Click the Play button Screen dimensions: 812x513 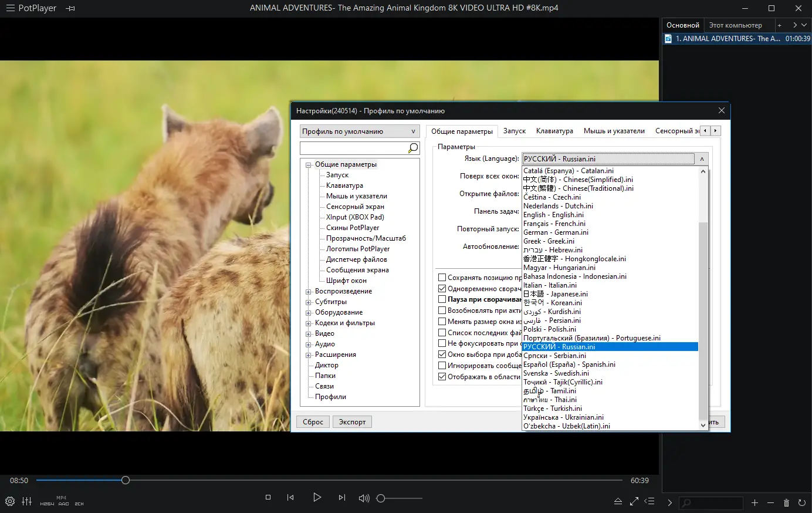click(317, 498)
